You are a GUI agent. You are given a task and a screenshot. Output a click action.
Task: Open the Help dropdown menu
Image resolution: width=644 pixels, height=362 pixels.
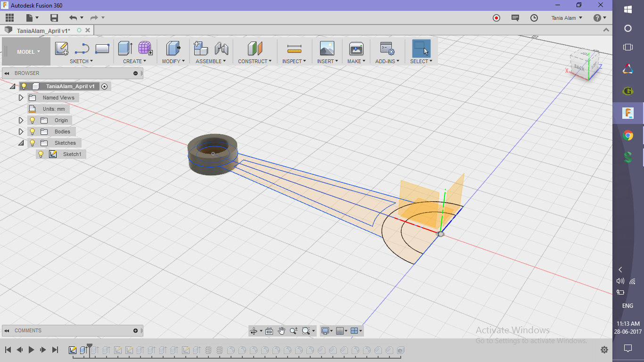point(600,18)
